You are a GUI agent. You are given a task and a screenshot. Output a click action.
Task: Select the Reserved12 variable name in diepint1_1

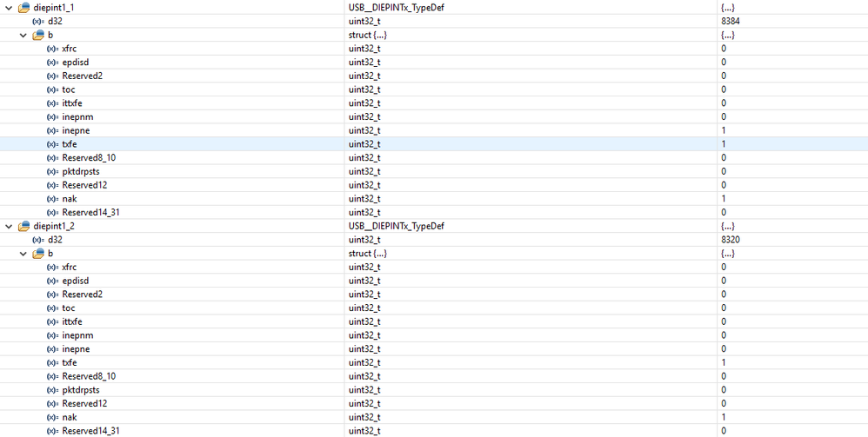84,185
